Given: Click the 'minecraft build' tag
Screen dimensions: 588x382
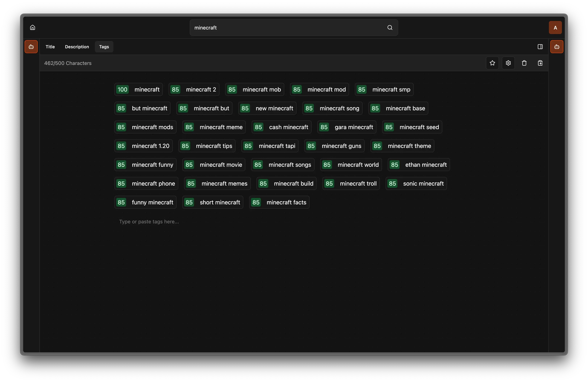Looking at the screenshot, I should point(286,183).
